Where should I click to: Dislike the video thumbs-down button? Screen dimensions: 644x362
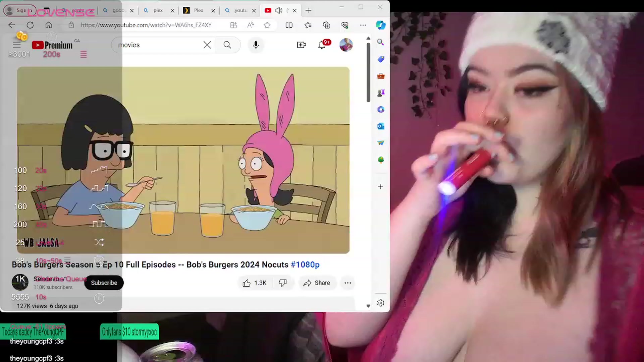point(283,283)
